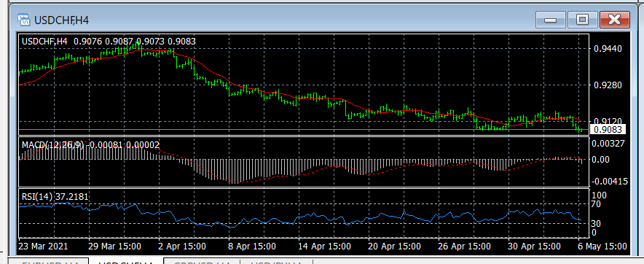Click the RSI scale level 100
The width and height of the screenshot is (644, 264).
click(x=599, y=195)
